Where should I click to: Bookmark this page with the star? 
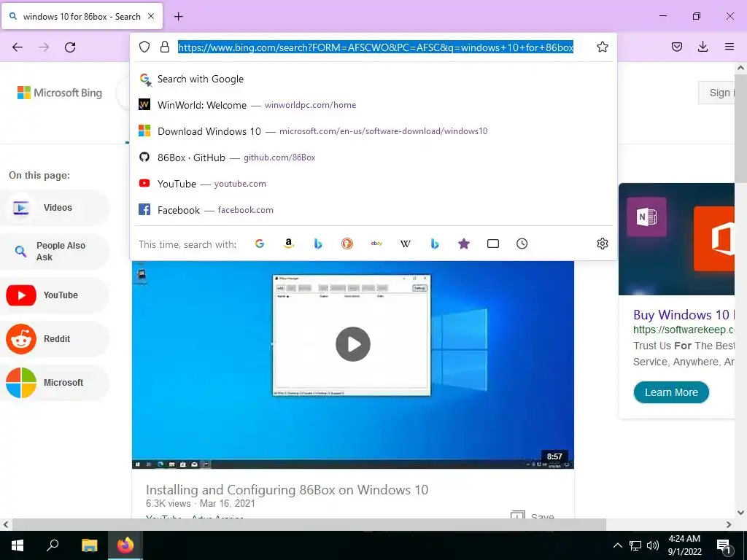(x=602, y=47)
